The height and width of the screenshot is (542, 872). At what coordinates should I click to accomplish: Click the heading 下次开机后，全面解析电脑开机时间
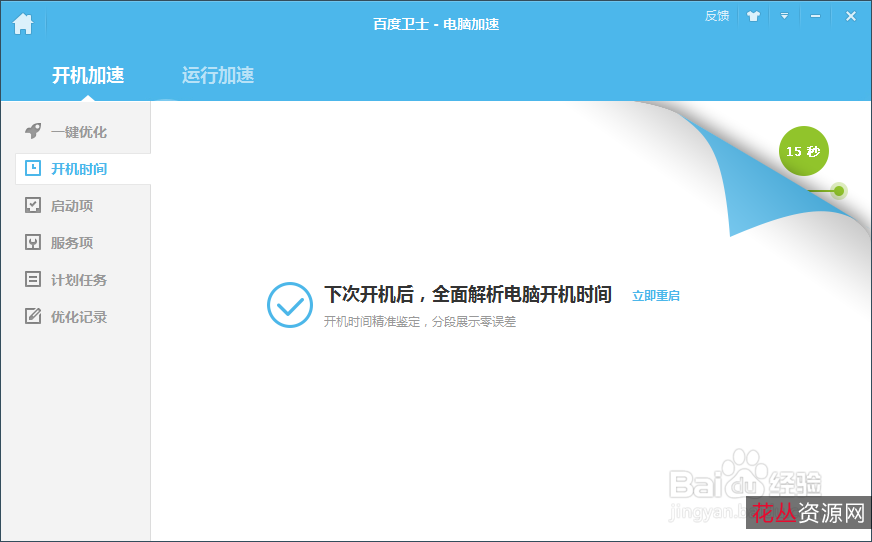(468, 294)
